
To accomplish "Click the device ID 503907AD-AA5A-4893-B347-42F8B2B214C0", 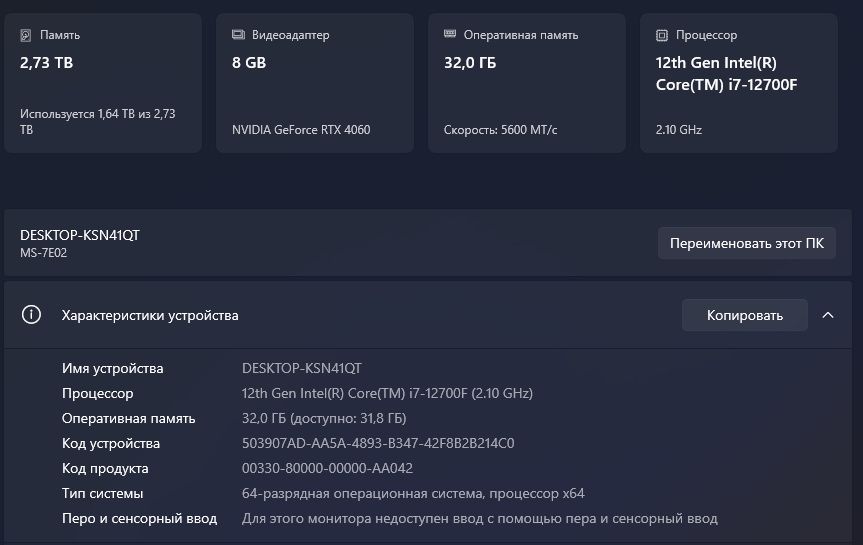I will point(378,444).
